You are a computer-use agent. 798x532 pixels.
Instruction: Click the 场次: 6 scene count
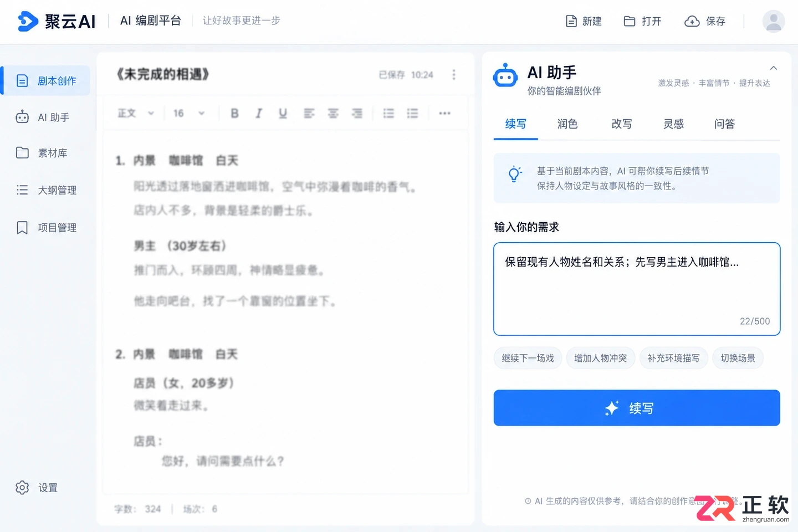click(200, 509)
